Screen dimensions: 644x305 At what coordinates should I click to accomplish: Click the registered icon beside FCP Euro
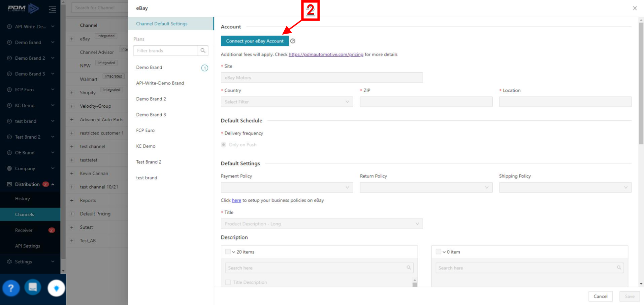click(9, 90)
